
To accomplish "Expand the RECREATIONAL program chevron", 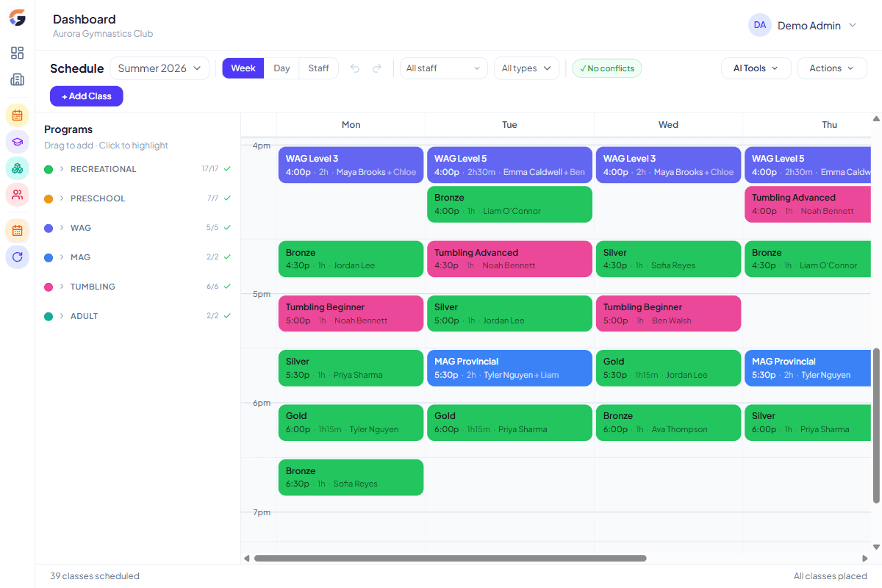I will 62,169.
